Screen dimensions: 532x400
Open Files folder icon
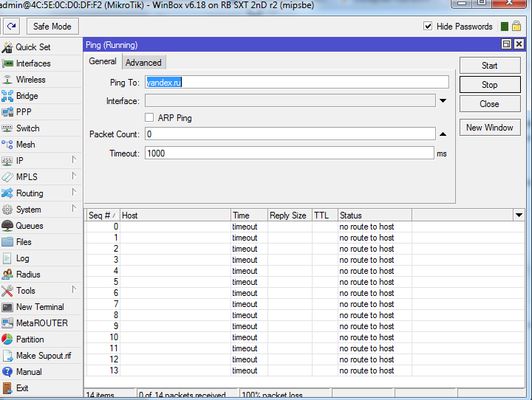(x=7, y=242)
